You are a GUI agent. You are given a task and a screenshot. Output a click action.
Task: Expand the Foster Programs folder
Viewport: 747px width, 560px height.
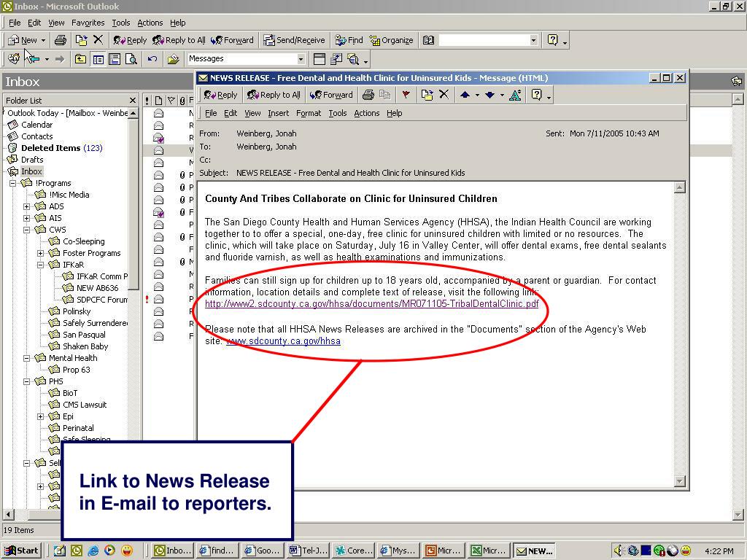tap(41, 253)
